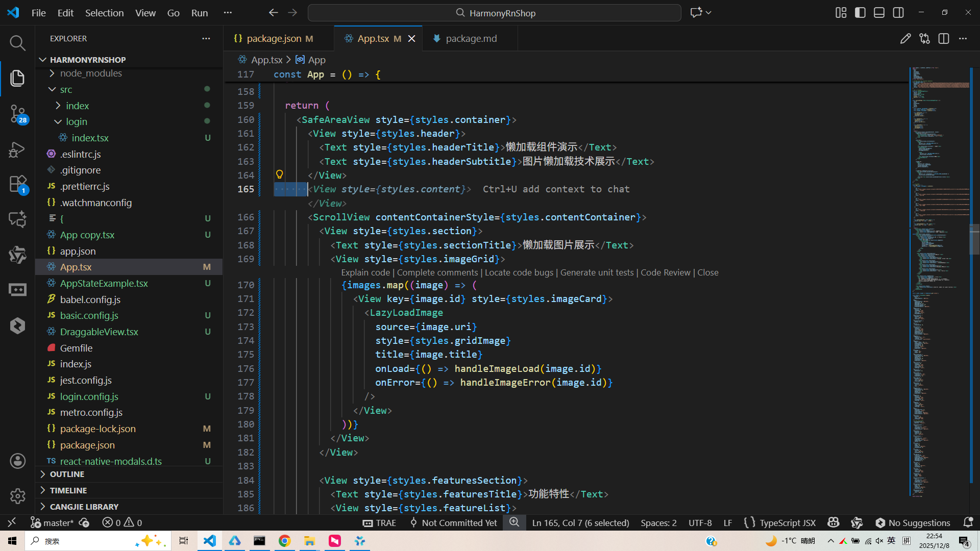Click the Code Review link
The image size is (980, 551).
[665, 272]
